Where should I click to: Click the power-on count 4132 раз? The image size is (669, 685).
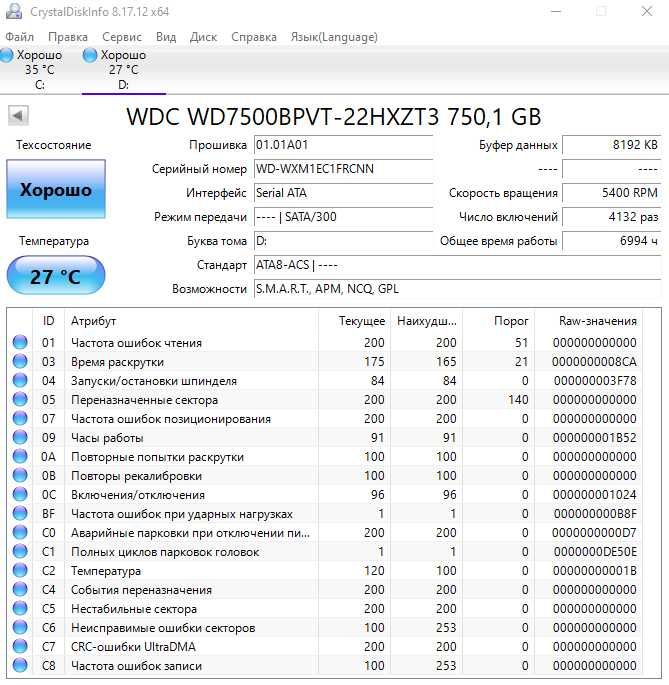click(x=612, y=217)
